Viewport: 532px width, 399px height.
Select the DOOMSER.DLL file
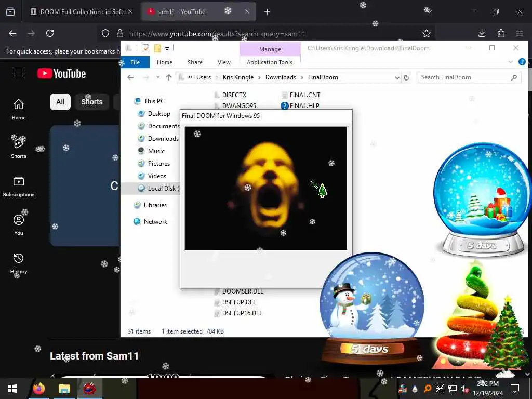[x=242, y=291]
